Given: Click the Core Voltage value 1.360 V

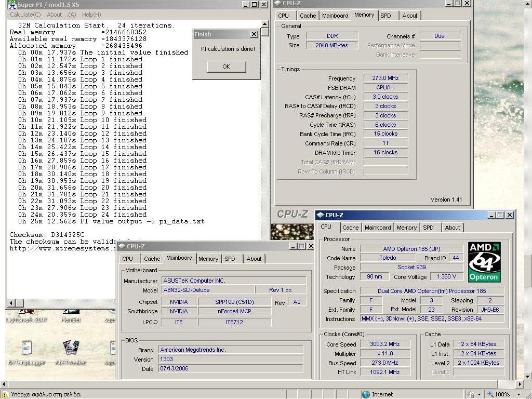Looking at the screenshot, I should click(446, 276).
